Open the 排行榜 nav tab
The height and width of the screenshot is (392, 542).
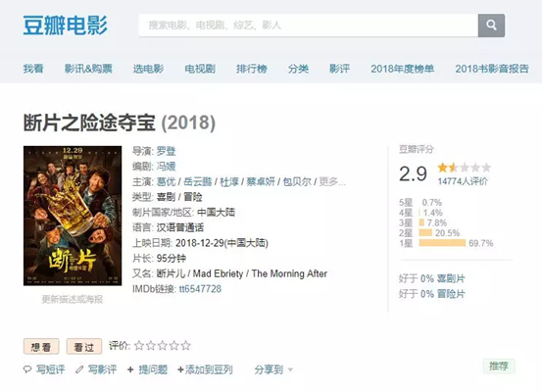252,69
